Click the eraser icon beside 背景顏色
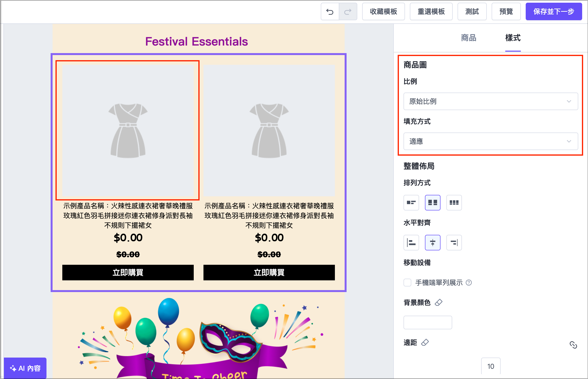The width and height of the screenshot is (588, 379). click(439, 302)
